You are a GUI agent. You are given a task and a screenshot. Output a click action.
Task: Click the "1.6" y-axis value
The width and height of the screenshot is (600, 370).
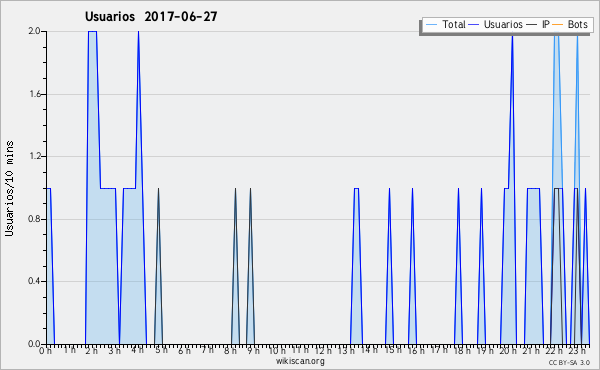(35, 94)
